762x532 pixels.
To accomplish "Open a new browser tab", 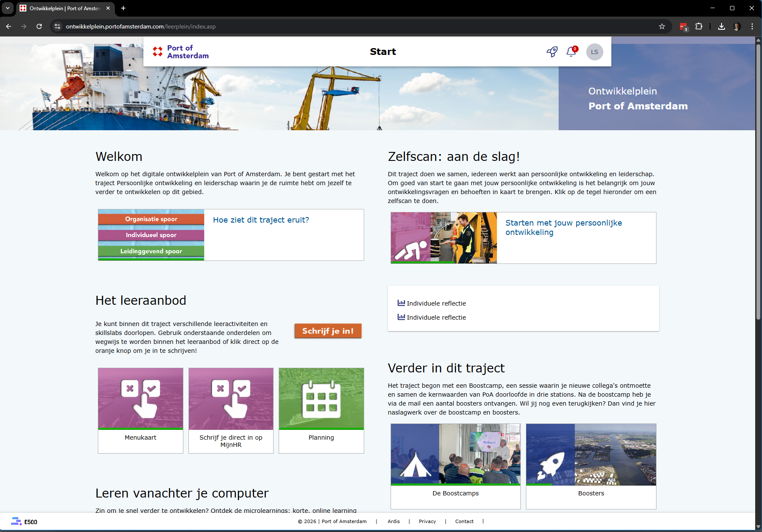I will 123,8.
